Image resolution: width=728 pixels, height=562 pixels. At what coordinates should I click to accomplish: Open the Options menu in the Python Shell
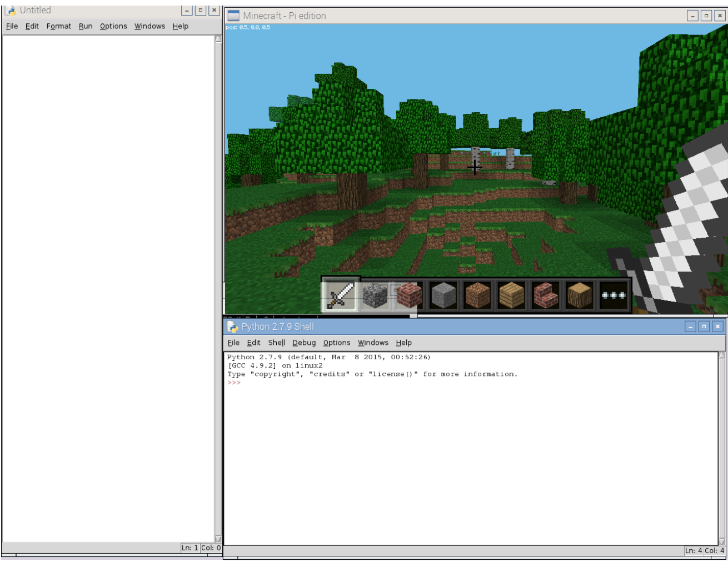click(337, 343)
